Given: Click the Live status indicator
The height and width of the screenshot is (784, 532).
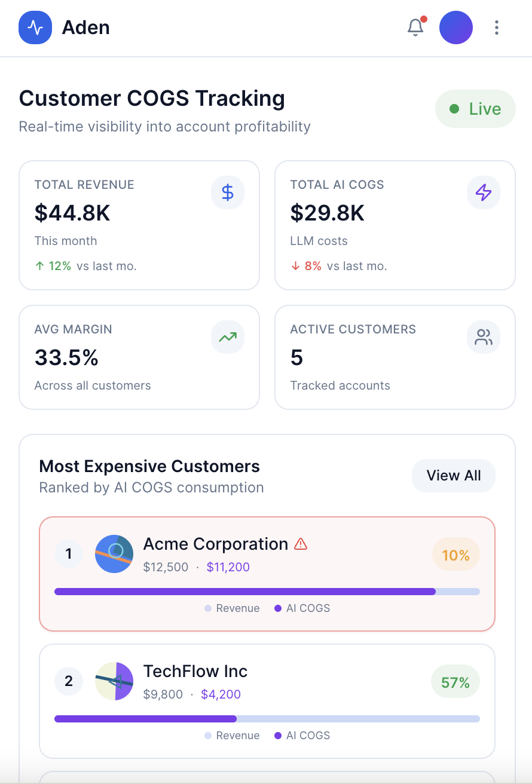Looking at the screenshot, I should click(475, 109).
